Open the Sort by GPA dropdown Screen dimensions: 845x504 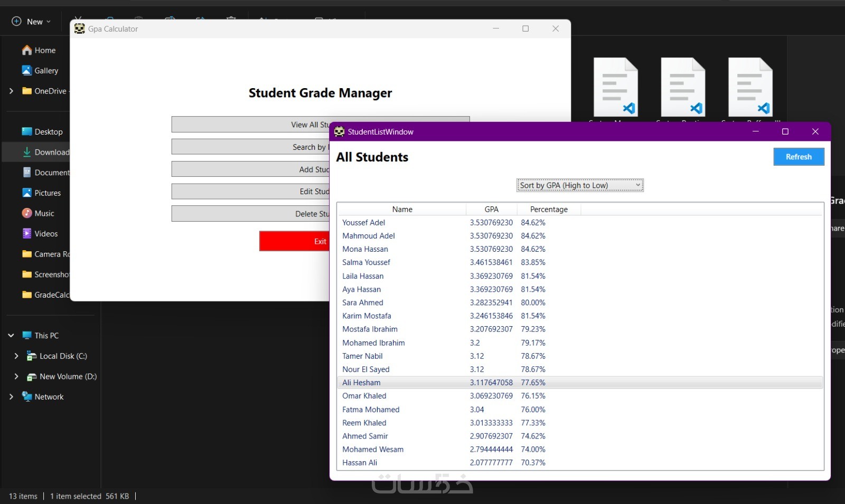580,185
